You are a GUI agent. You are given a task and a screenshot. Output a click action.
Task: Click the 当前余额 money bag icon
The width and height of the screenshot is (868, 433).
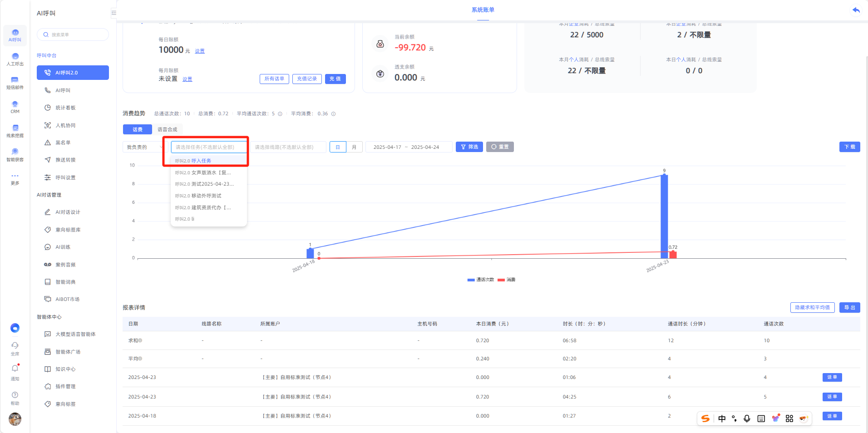(x=380, y=44)
